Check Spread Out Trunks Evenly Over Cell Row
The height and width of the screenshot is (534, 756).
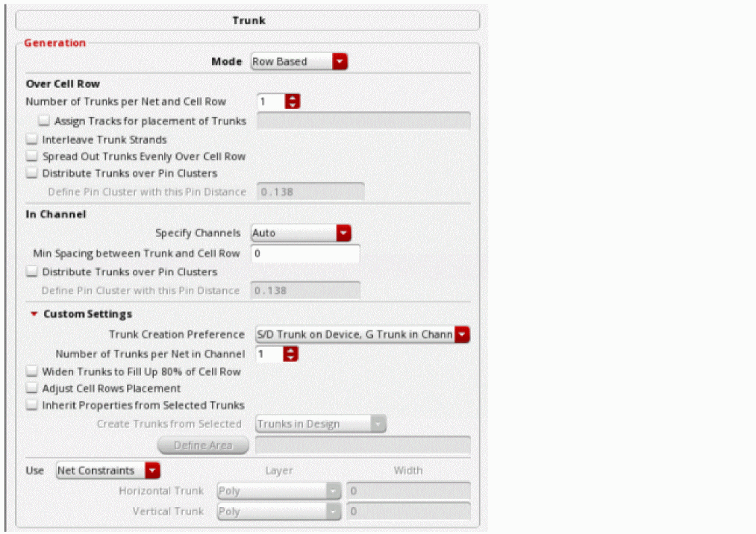32,156
